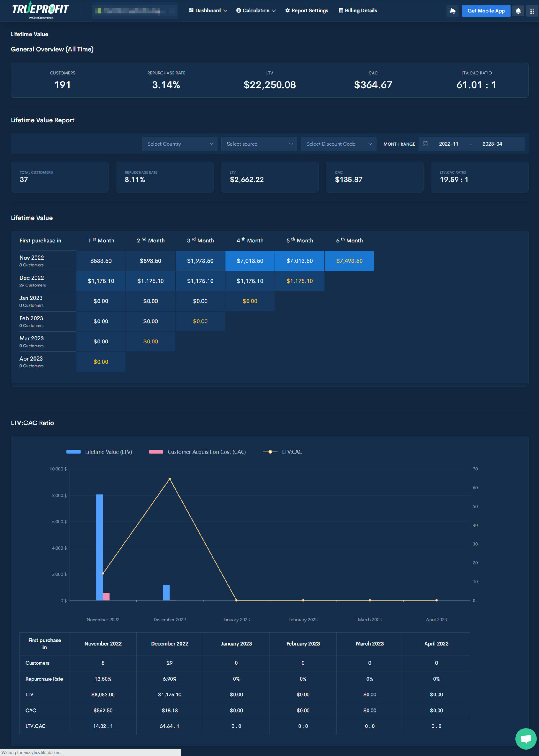Screen dimensions: 539x756
Task: Click Report Settings in the navigation
Action: point(306,10)
